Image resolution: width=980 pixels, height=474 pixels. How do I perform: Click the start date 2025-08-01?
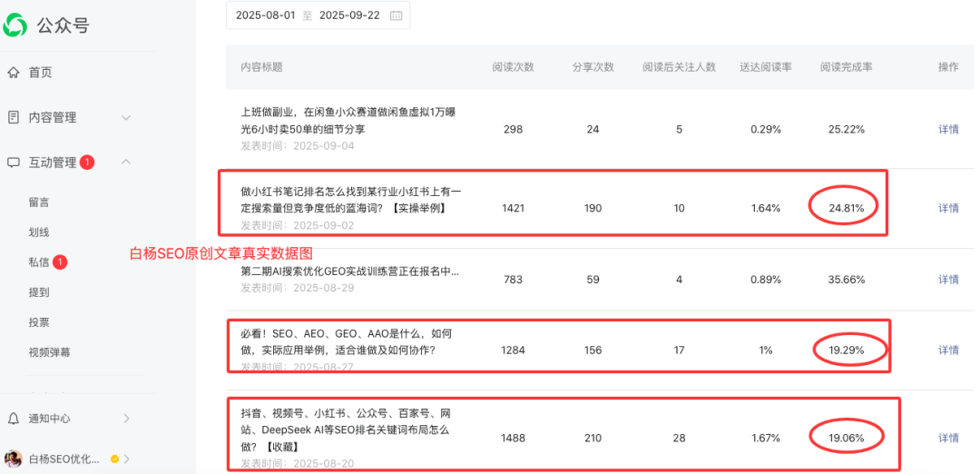265,15
